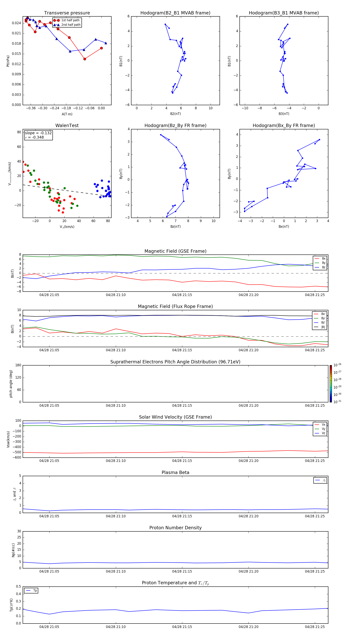Click |B| legend entry in Flux Rope panel
351x644 pixels.
[320, 327]
